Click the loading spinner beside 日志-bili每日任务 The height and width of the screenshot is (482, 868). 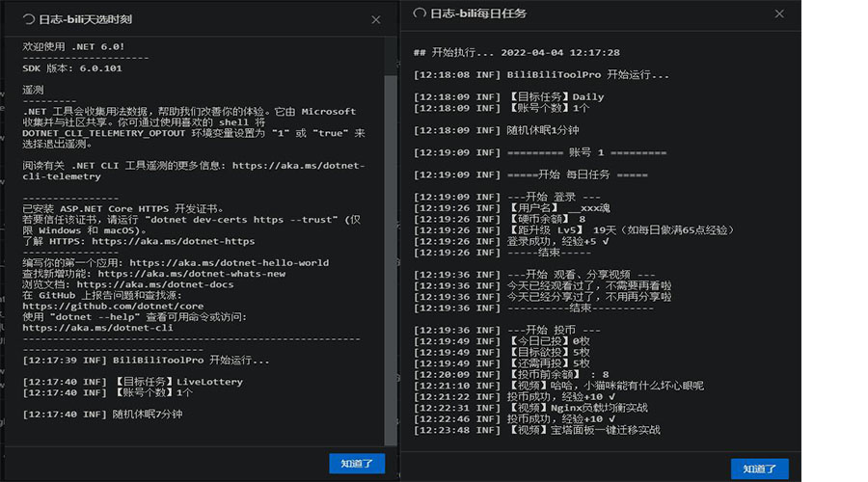pyautogui.click(x=420, y=13)
